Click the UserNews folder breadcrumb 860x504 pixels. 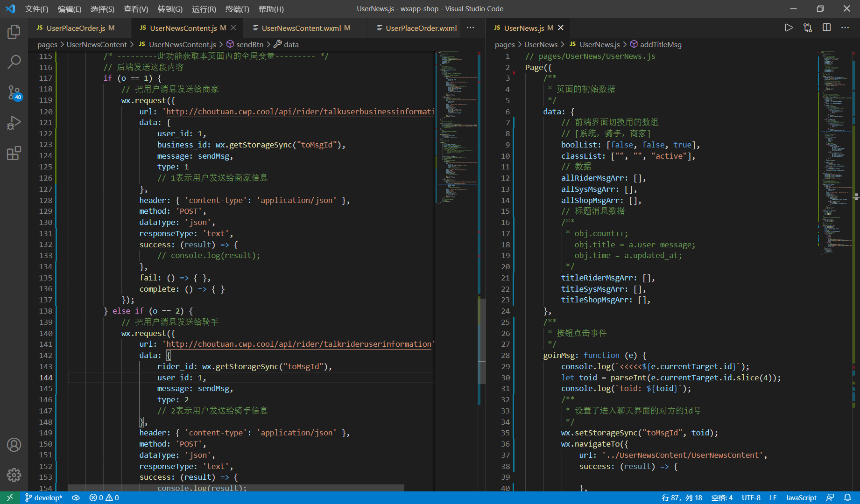pos(541,45)
